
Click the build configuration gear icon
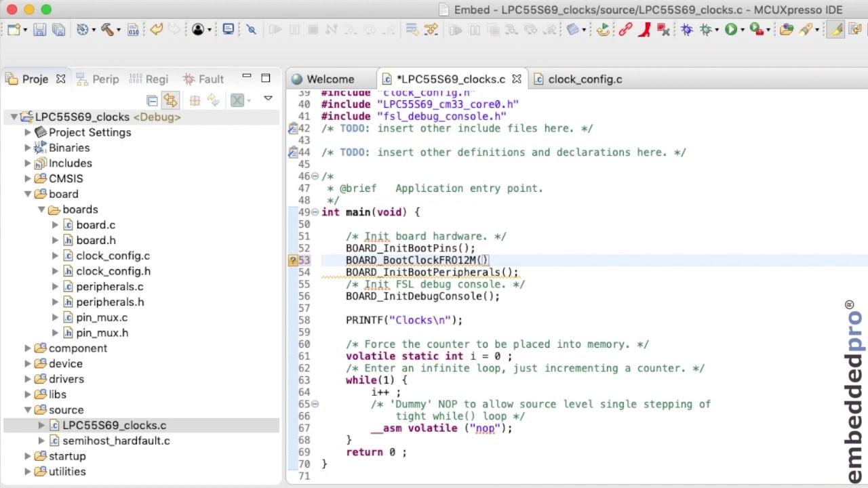(x=82, y=29)
